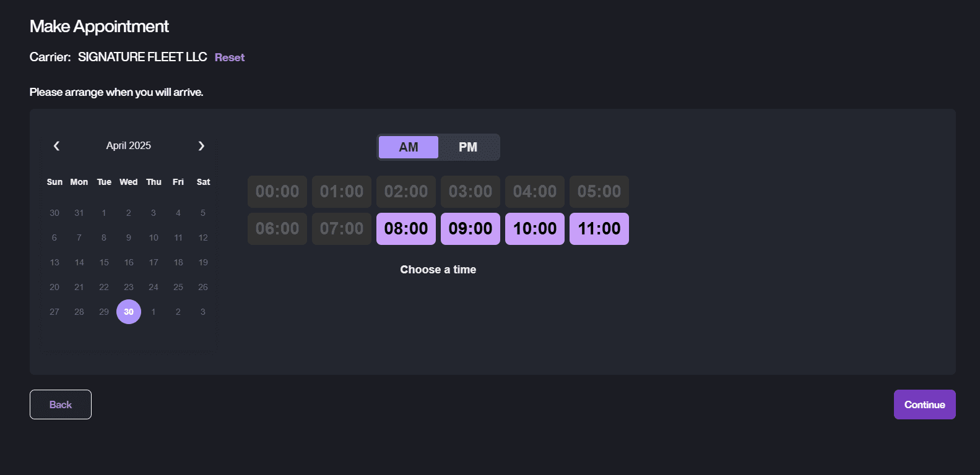The height and width of the screenshot is (475, 980).
Task: Select April 30 on the calendar
Action: pyautogui.click(x=129, y=312)
